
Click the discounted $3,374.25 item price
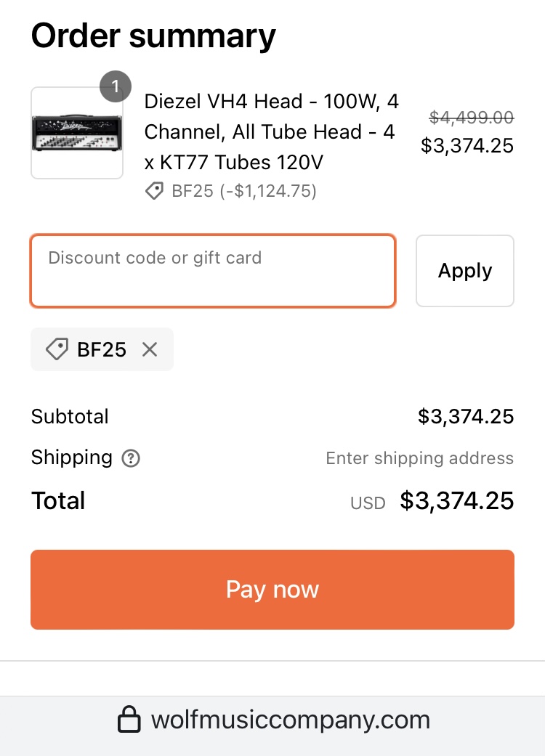467,146
